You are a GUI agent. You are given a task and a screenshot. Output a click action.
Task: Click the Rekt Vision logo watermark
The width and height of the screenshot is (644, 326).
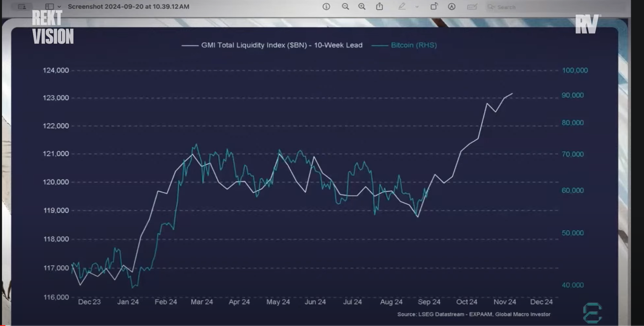[53, 27]
